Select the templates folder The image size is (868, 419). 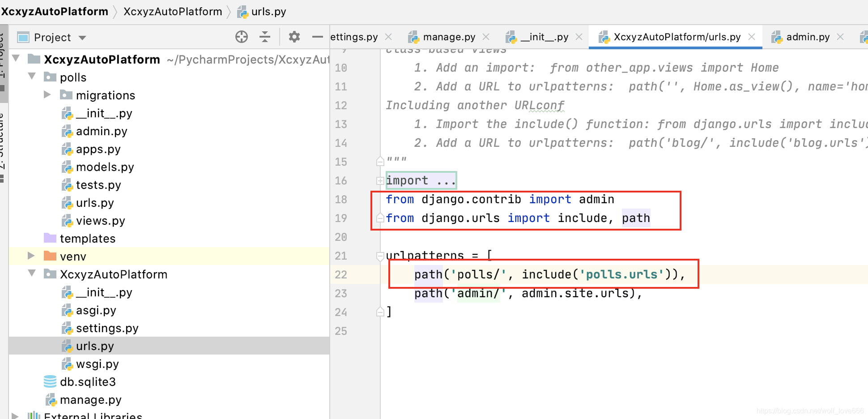coord(88,239)
